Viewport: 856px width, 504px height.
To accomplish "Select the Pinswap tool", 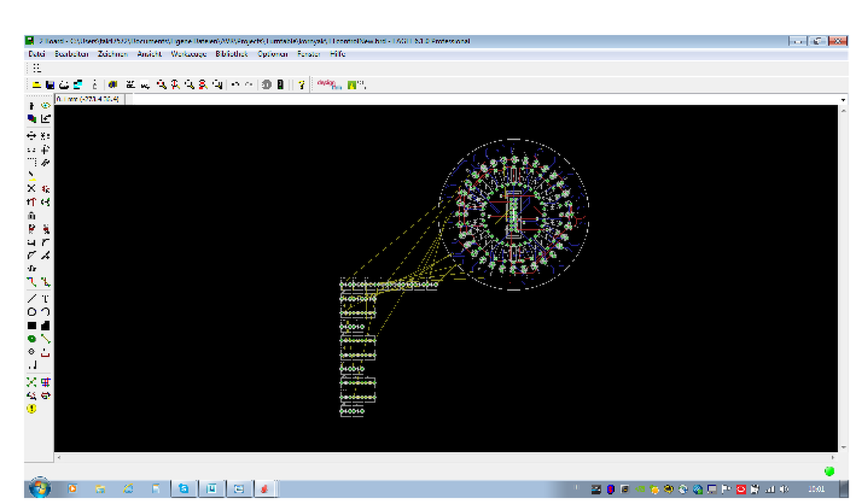I will tap(31, 202).
